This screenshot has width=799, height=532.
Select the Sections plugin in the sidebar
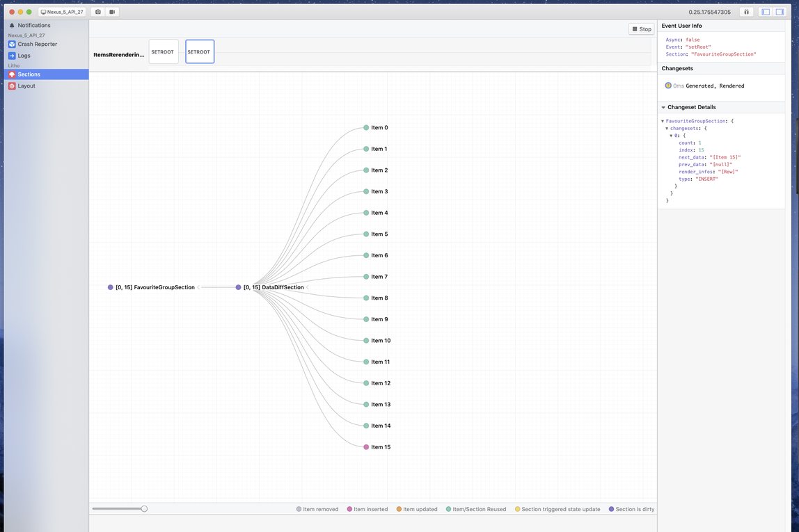click(x=29, y=74)
